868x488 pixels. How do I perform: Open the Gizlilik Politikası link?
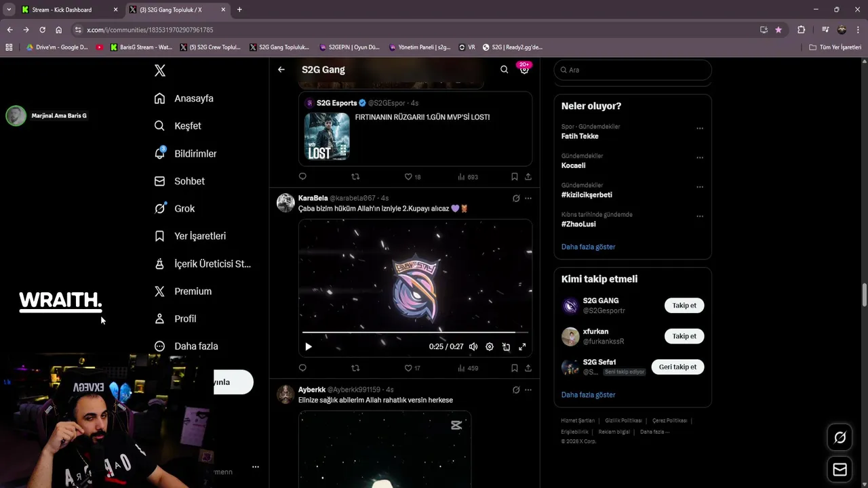(623, 420)
